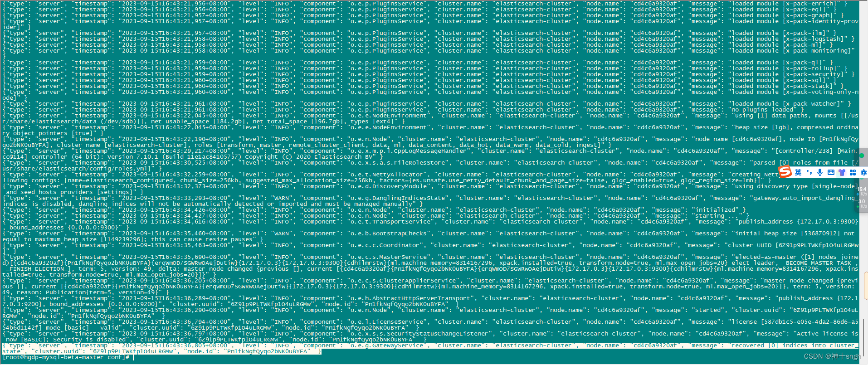Click the text [x-pack-sql]
Screen dimensions: 868x365
[x=805, y=80]
